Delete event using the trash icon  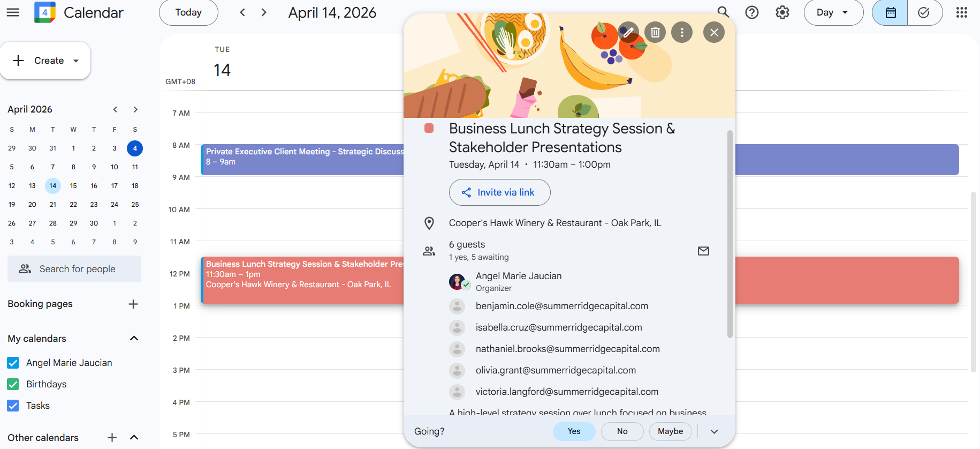click(x=655, y=32)
